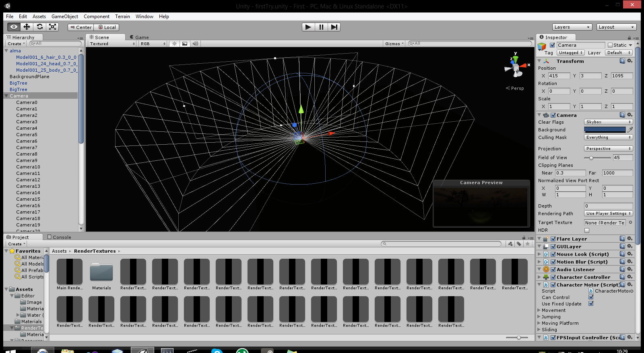The width and height of the screenshot is (644, 353).
Task: Pause the game playback
Action: coord(321,27)
